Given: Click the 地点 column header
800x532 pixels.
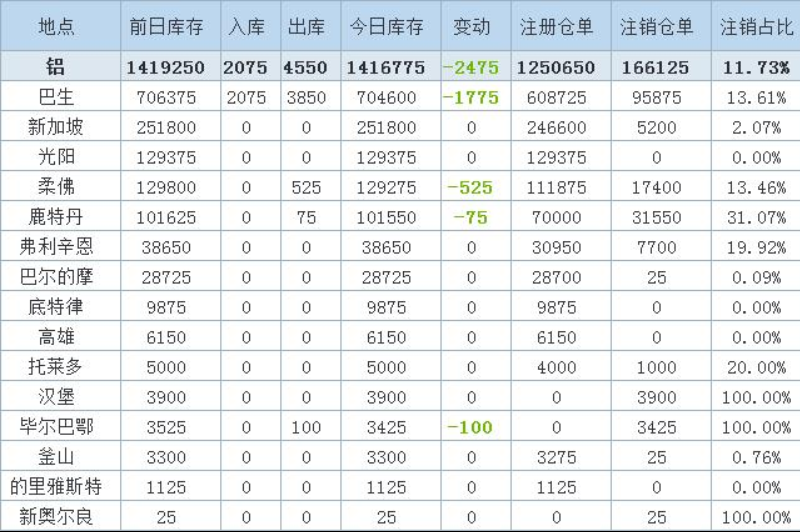Looking at the screenshot, I should tap(57, 27).
